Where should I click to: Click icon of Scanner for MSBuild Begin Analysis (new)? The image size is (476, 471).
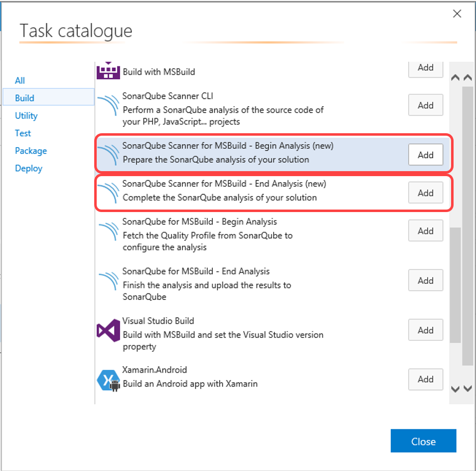tap(108, 154)
